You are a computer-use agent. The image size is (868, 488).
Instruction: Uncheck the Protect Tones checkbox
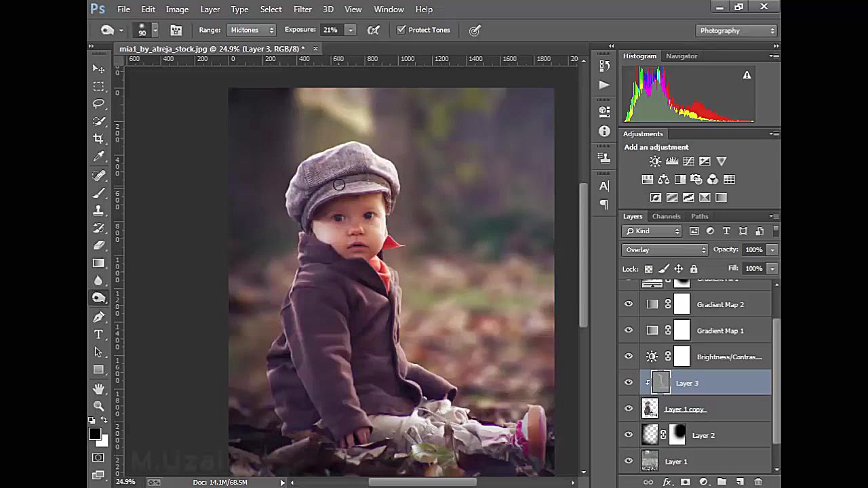401,30
